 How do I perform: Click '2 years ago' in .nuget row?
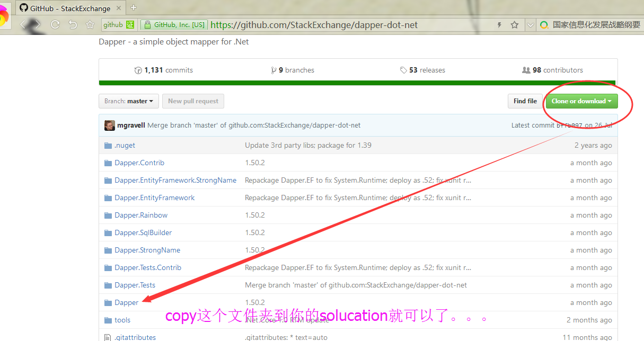click(x=593, y=145)
